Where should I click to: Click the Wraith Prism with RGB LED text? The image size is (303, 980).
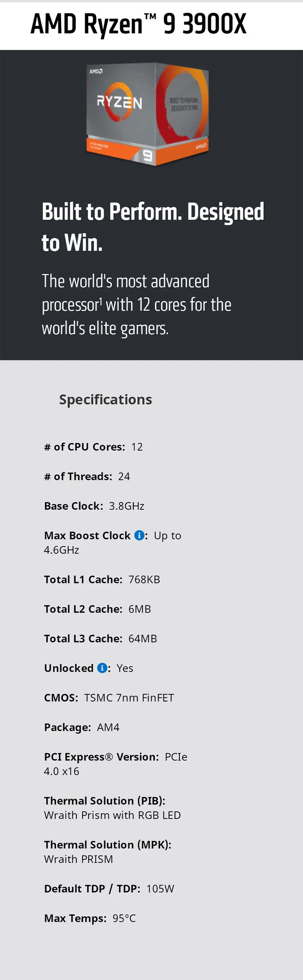[112, 815]
